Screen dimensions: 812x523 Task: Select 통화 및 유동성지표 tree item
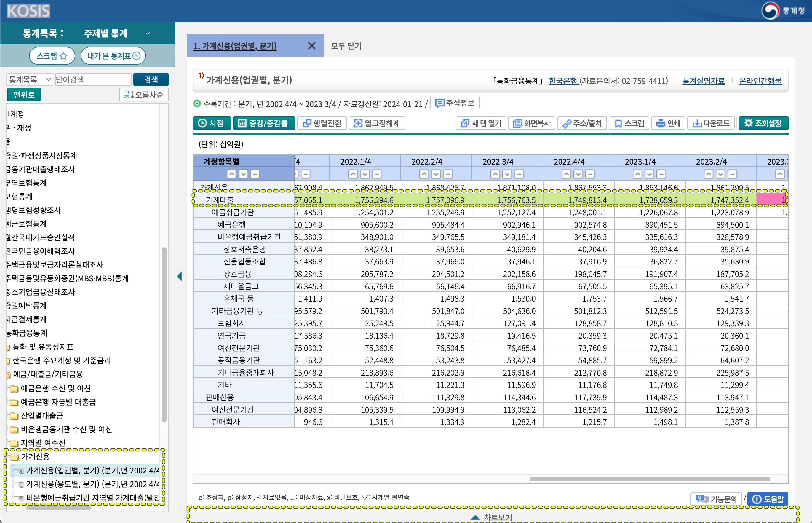click(x=43, y=347)
